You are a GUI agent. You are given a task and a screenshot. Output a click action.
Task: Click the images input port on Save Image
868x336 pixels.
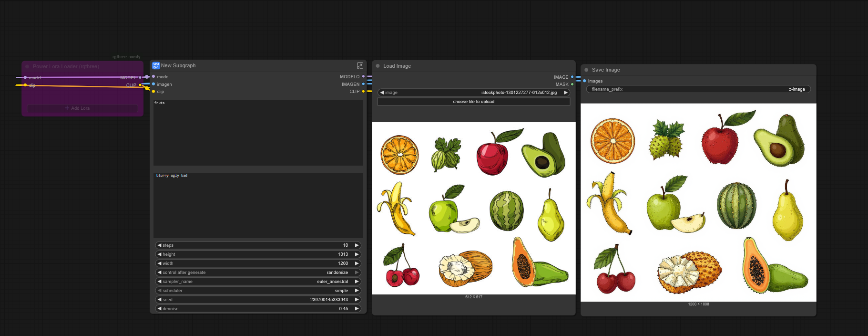584,81
